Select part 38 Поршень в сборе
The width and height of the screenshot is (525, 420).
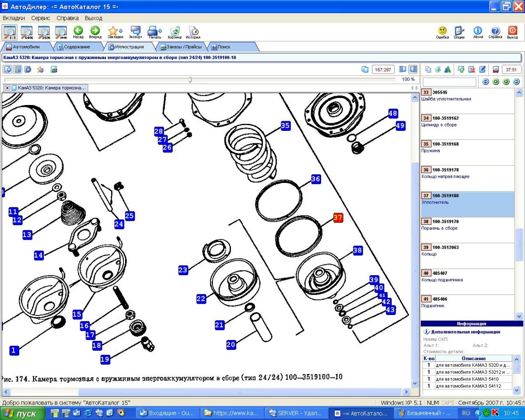468,230
